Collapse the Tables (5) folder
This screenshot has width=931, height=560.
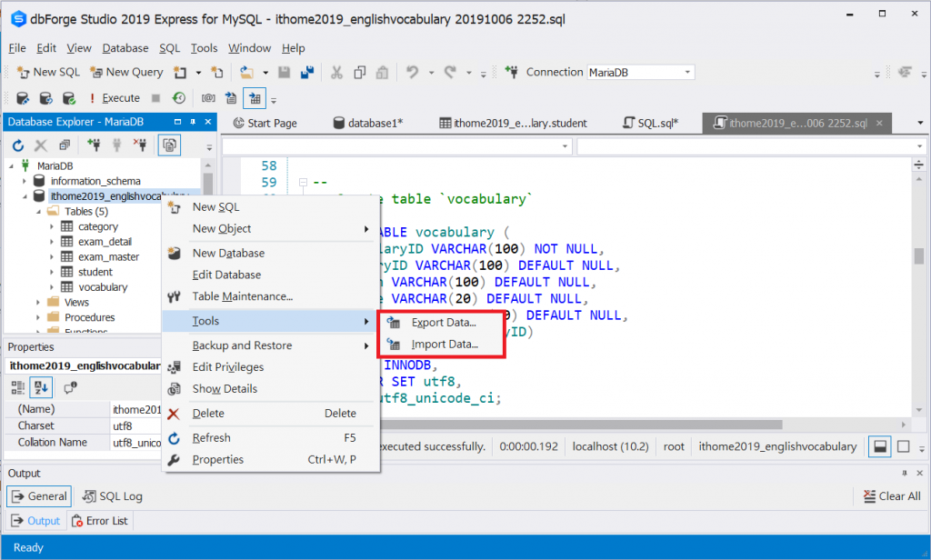coord(38,212)
